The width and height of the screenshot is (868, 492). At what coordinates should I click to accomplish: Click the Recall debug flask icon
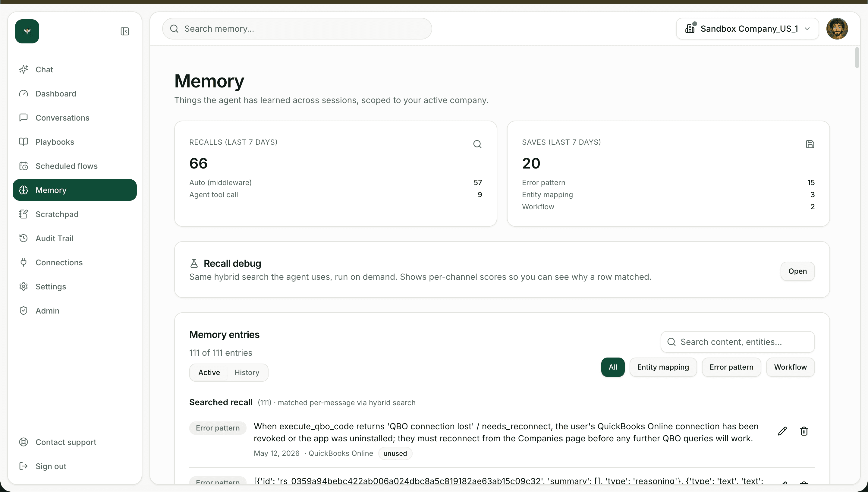194,263
